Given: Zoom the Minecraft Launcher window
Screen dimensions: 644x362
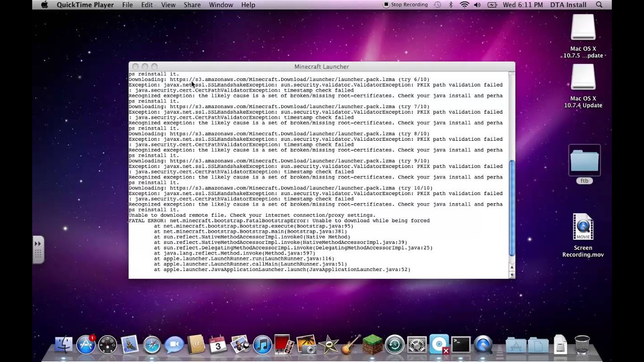Looking at the screenshot, I should pos(154,66).
